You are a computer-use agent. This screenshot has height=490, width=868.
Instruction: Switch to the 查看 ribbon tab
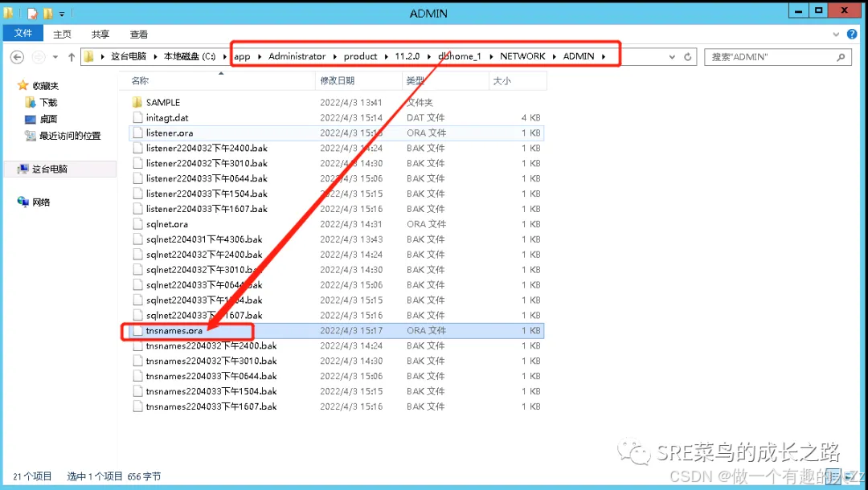point(138,35)
